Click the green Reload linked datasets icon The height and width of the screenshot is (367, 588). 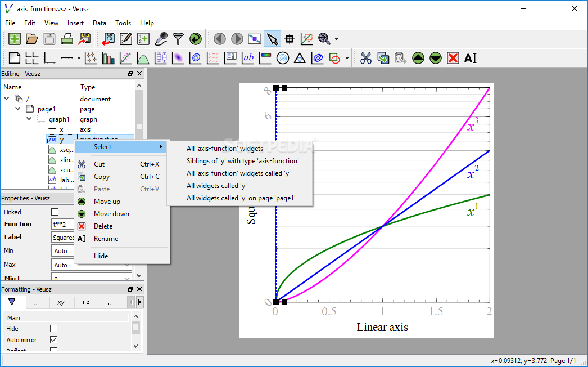[x=196, y=39]
